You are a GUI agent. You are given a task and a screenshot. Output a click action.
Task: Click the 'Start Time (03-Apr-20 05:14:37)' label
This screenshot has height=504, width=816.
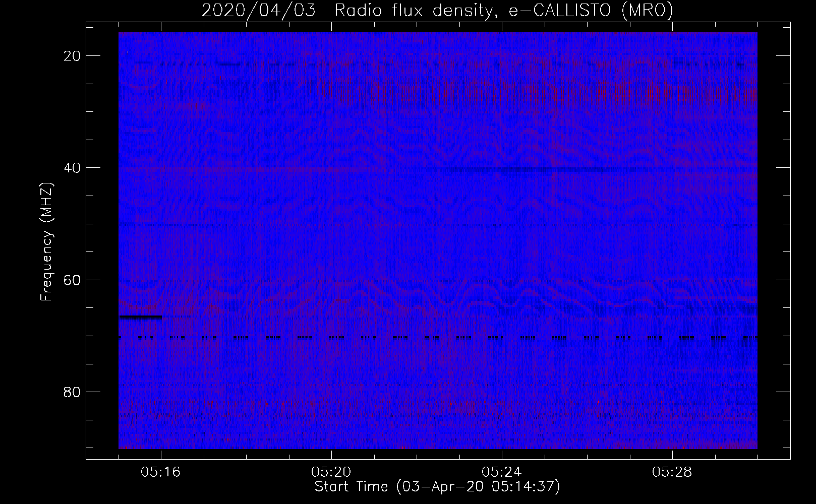click(x=437, y=487)
